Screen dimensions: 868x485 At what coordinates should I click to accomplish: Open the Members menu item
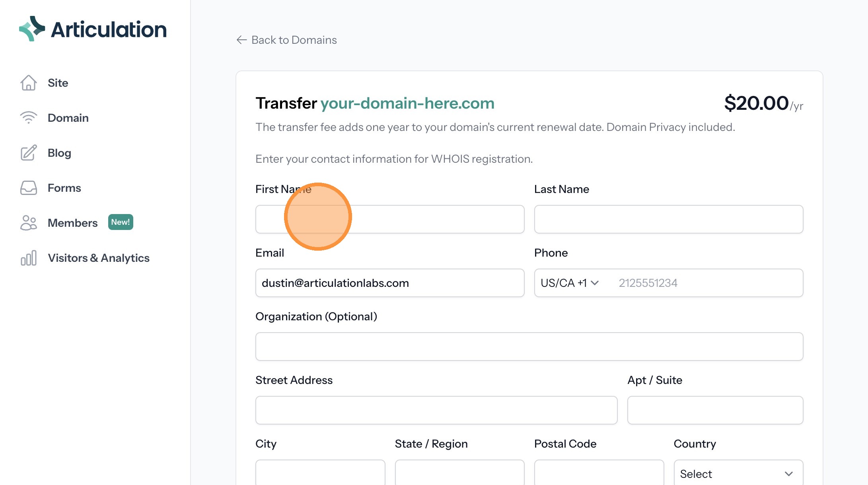pos(72,223)
